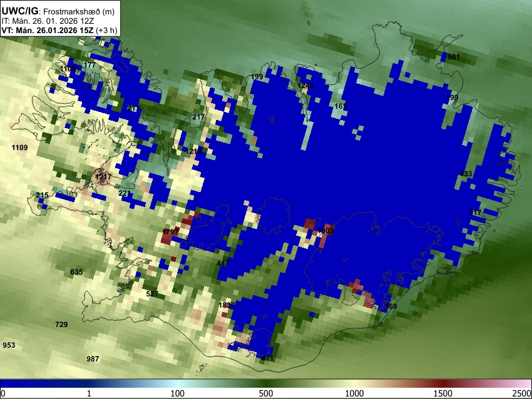This screenshot has height=399, width=532.
Task: Click the map value label 447
Action: pyautogui.click(x=223, y=263)
